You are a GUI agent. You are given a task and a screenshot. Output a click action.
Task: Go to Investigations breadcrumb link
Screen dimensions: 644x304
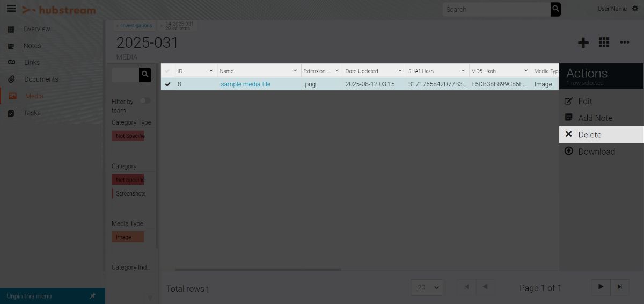(136, 26)
